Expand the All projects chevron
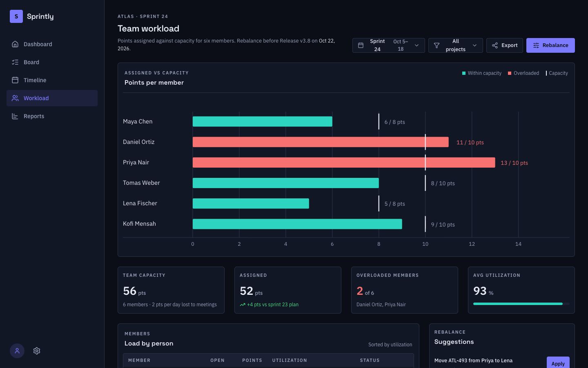The width and height of the screenshot is (588, 368). click(474, 45)
